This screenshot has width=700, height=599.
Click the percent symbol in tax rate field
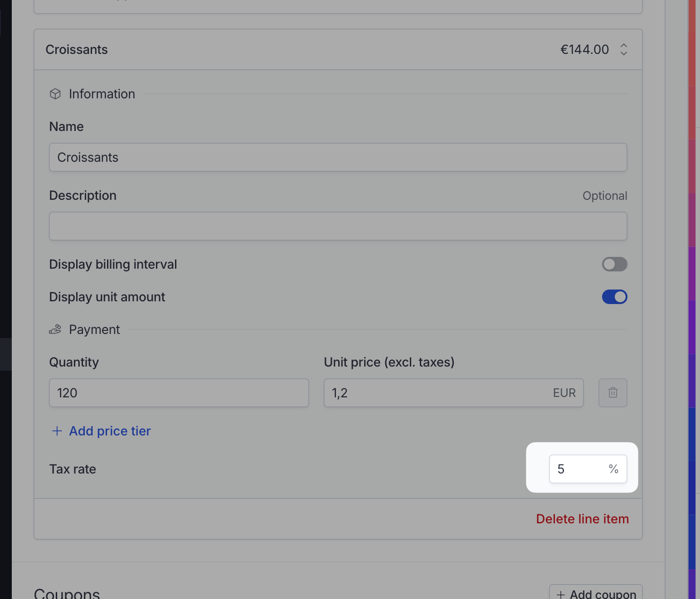613,469
